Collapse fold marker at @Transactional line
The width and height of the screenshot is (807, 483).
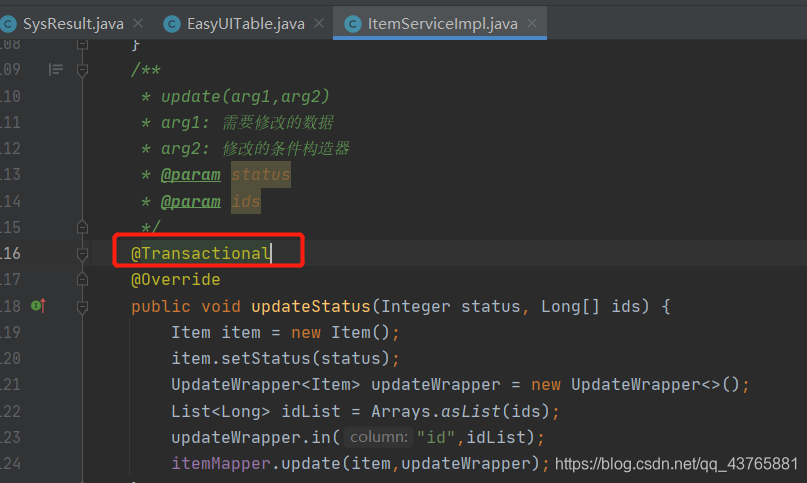[x=82, y=253]
